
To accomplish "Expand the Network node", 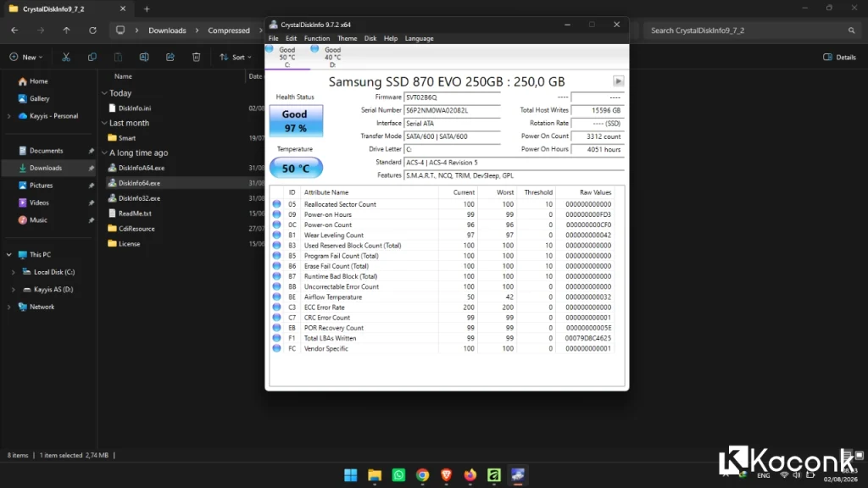I will click(x=8, y=307).
